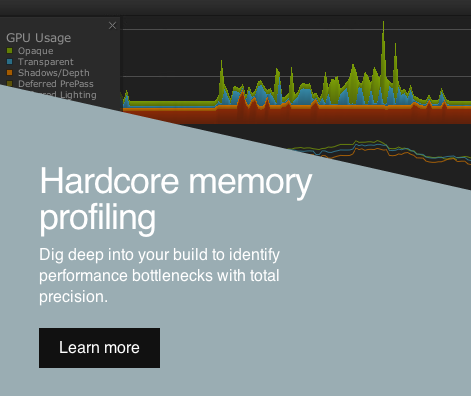Screen dimensions: 471x396
Task: Toggle the blue Transparent color swatch
Action: pos(10,62)
